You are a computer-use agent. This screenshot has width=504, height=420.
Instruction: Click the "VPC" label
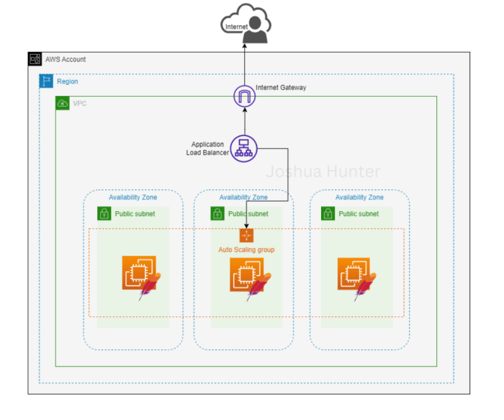click(x=80, y=104)
